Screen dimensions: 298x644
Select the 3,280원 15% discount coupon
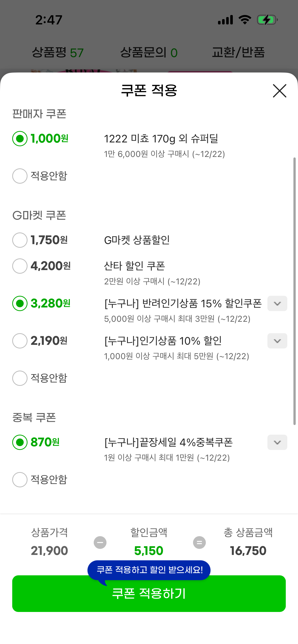(x=20, y=303)
